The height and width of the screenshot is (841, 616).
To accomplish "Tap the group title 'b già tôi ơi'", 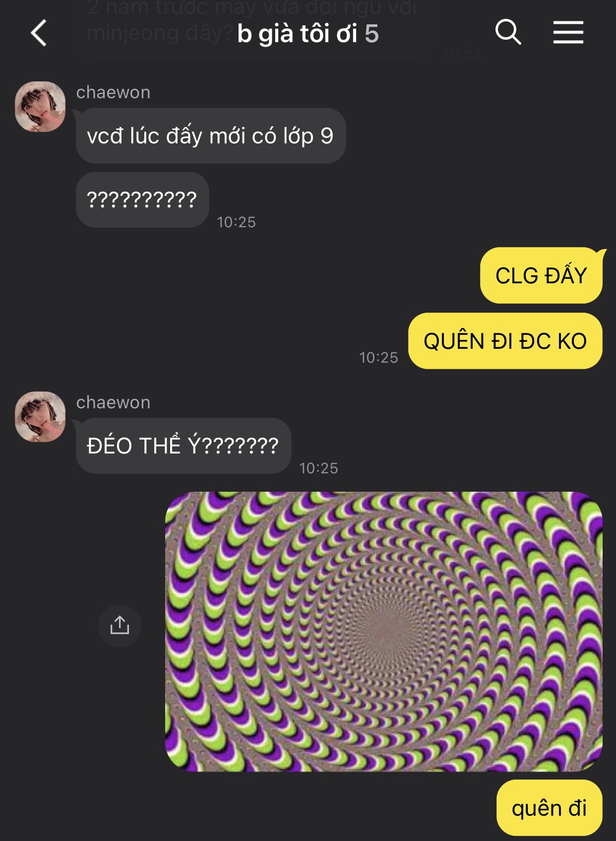I will pyautogui.click(x=297, y=34).
